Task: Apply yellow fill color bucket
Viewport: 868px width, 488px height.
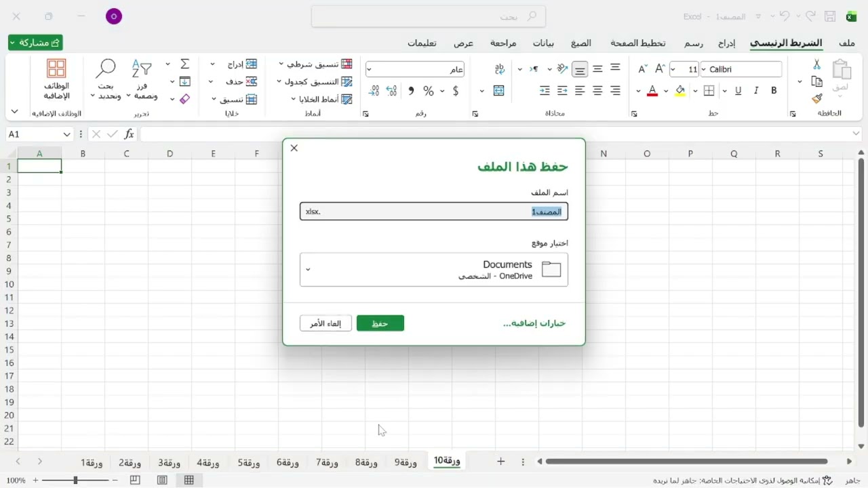Action: click(680, 90)
